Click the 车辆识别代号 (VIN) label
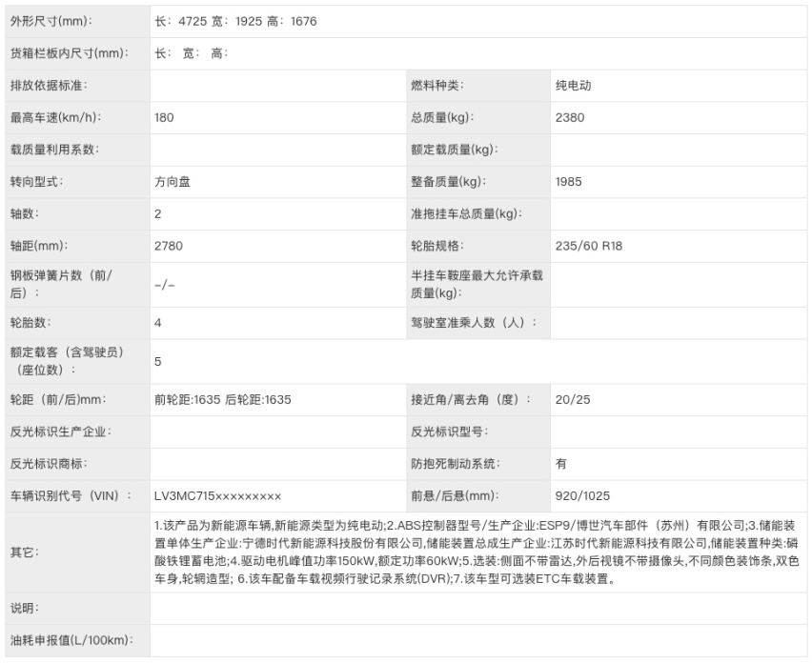812x663 pixels. pos(71,496)
